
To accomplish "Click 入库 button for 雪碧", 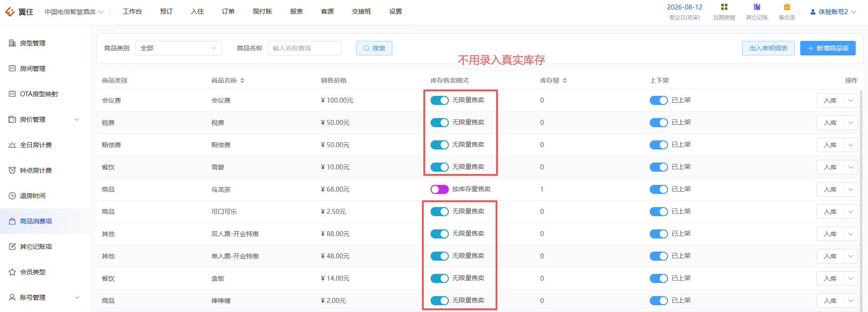I will (x=830, y=167).
